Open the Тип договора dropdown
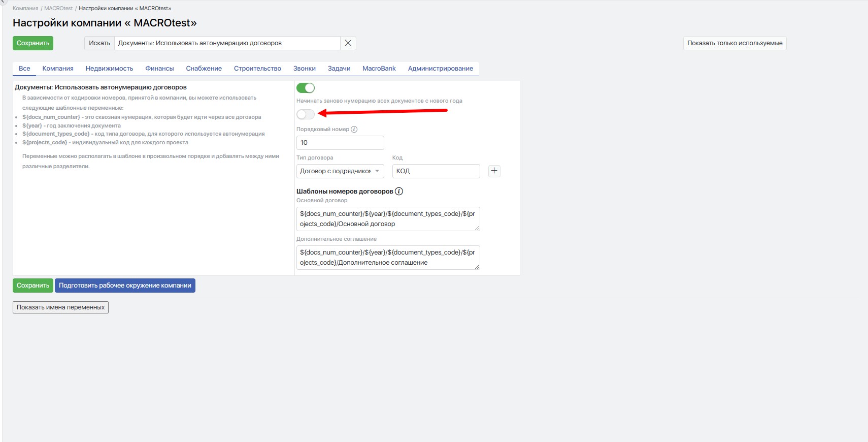Viewport: 868px width, 442px height. 340,171
